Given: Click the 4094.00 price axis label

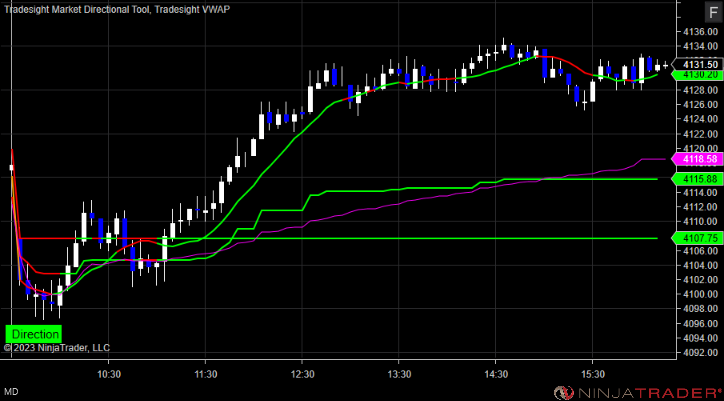Looking at the screenshot, I should coord(701,338).
